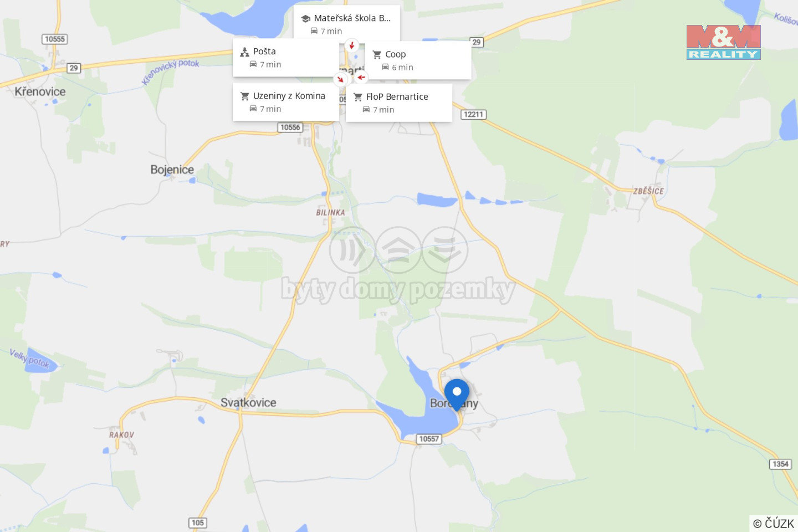This screenshot has height=532, width=798.
Task: Click the ČÚZK copyright link
Action: tap(774, 523)
